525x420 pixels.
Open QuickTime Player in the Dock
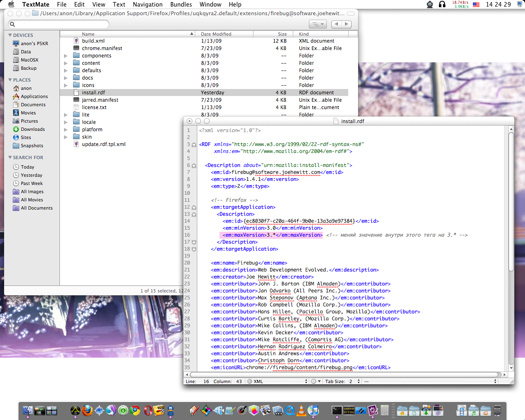290,411
